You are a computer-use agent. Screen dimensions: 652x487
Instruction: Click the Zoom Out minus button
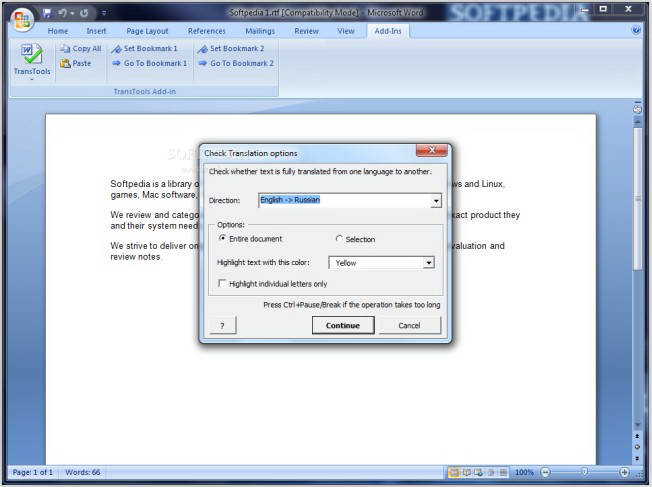pos(546,472)
